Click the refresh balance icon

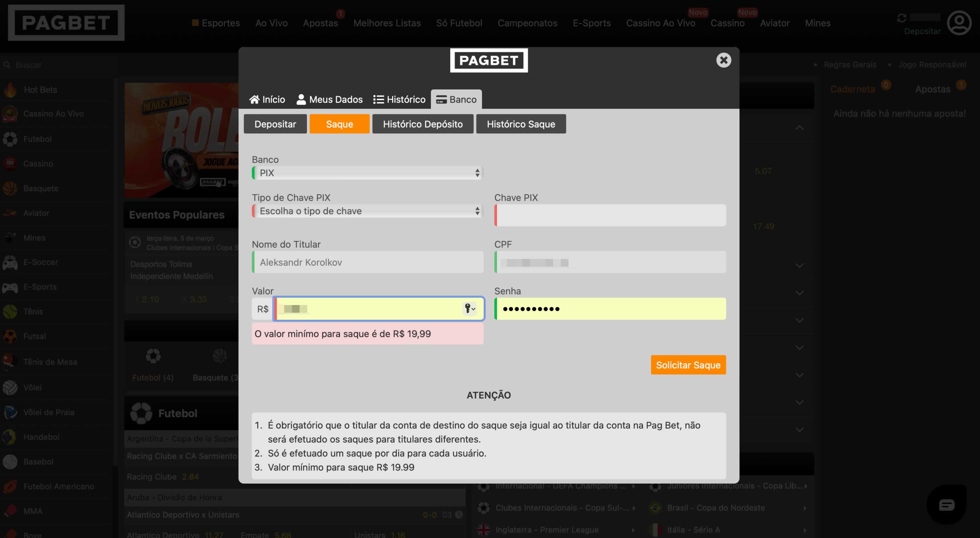[x=901, y=18]
